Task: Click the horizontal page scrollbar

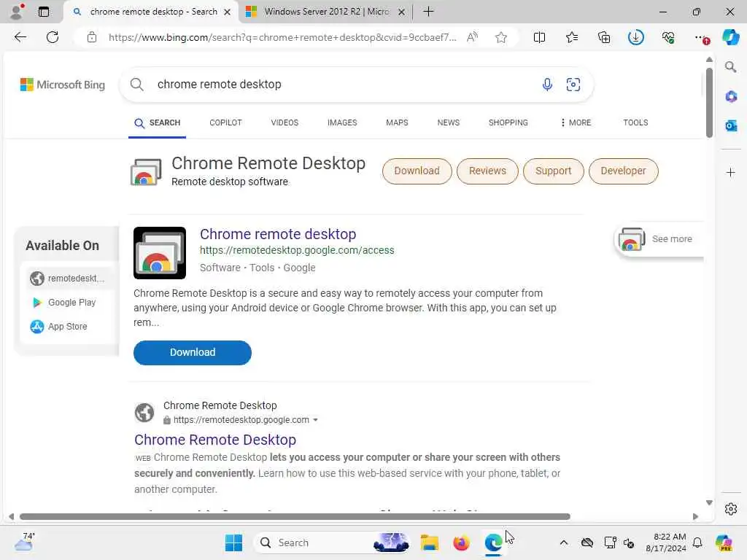Action: pos(295,517)
